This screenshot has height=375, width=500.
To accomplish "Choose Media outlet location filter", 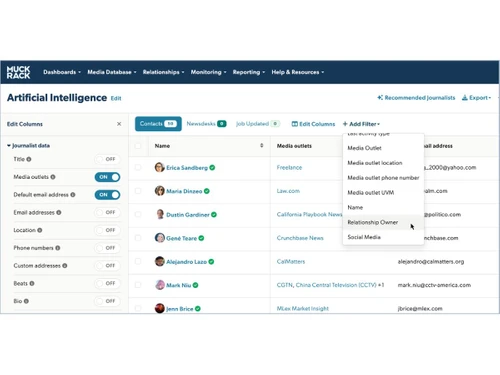I will tap(383, 163).
